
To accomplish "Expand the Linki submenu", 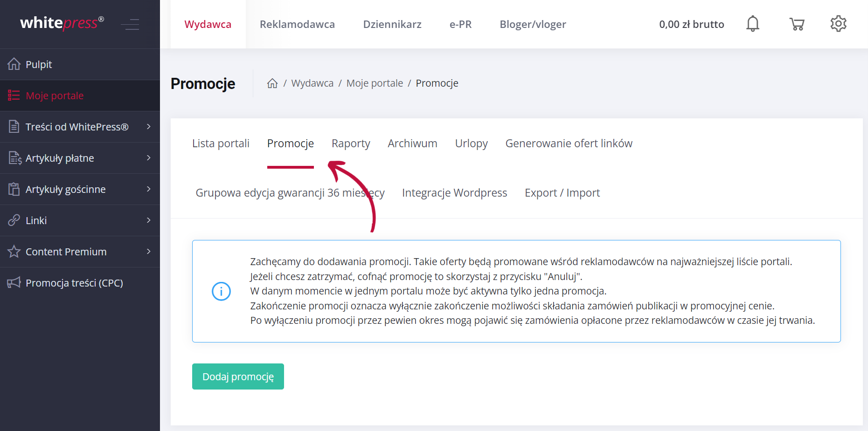I will pos(148,220).
